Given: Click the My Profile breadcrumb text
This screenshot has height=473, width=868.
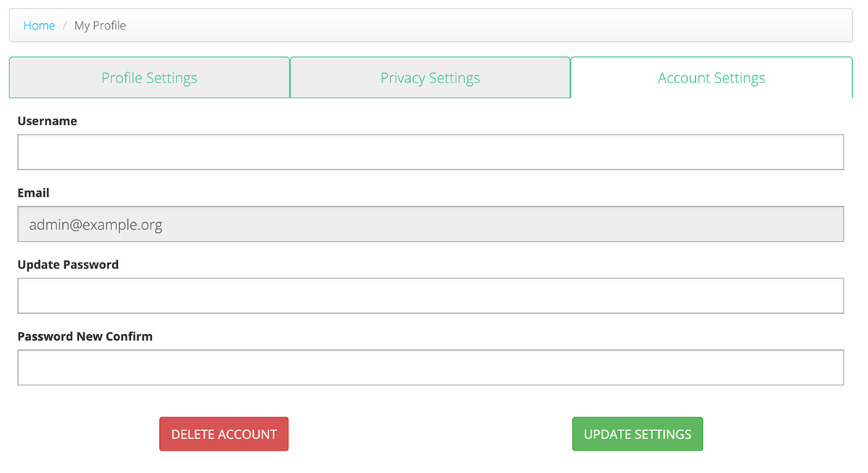Looking at the screenshot, I should [x=100, y=25].
